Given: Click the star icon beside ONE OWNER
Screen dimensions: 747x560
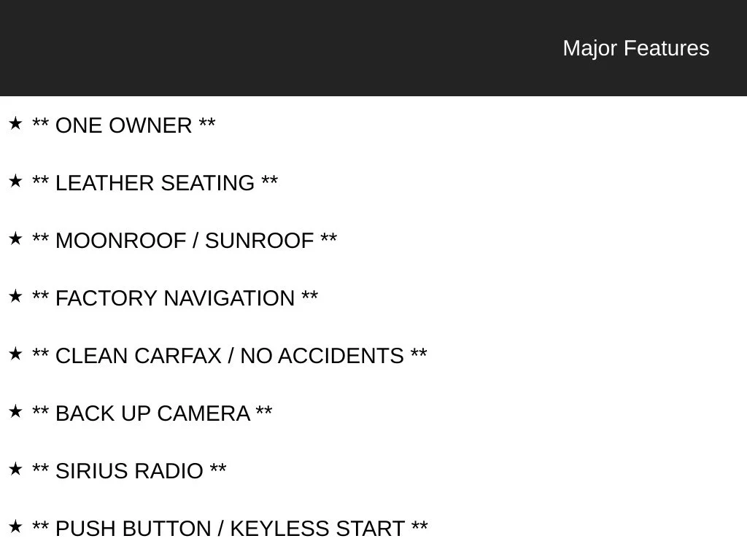Looking at the screenshot, I should coord(15,123).
